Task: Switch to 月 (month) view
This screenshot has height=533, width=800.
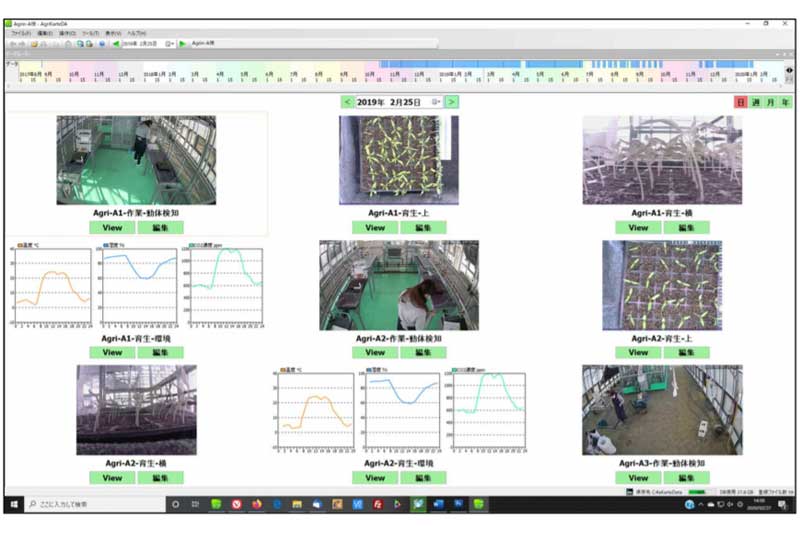Action: click(x=770, y=102)
